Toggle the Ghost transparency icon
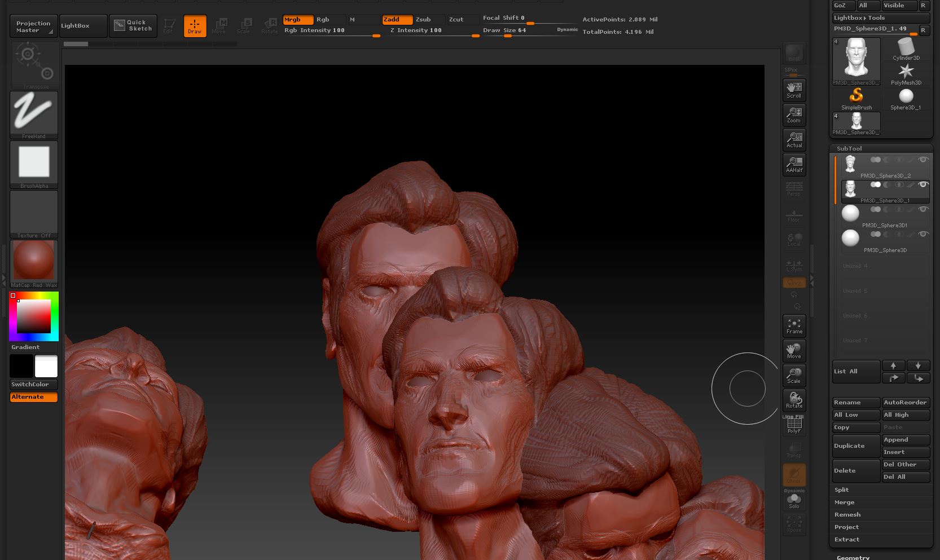 tap(794, 474)
